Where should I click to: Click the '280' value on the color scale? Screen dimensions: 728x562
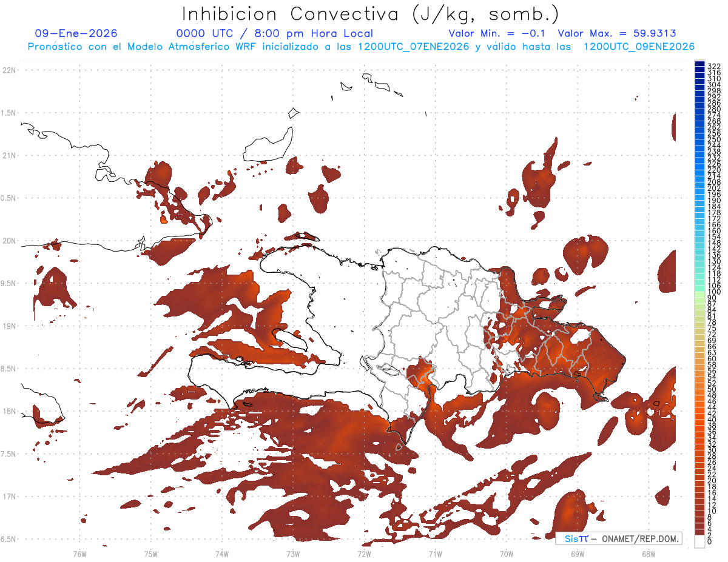point(715,109)
